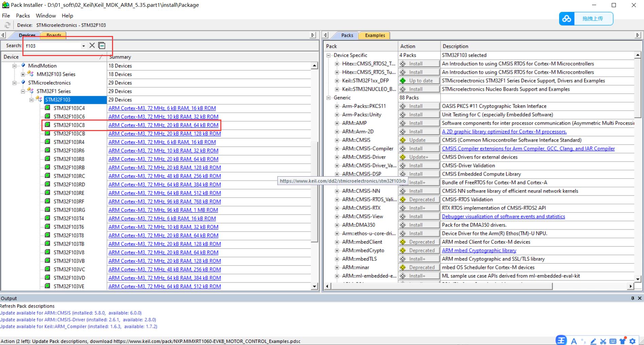644x345 pixels.
Task: Expand the Keil::STM32F1xx_DFP pack node
Action: click(x=337, y=81)
